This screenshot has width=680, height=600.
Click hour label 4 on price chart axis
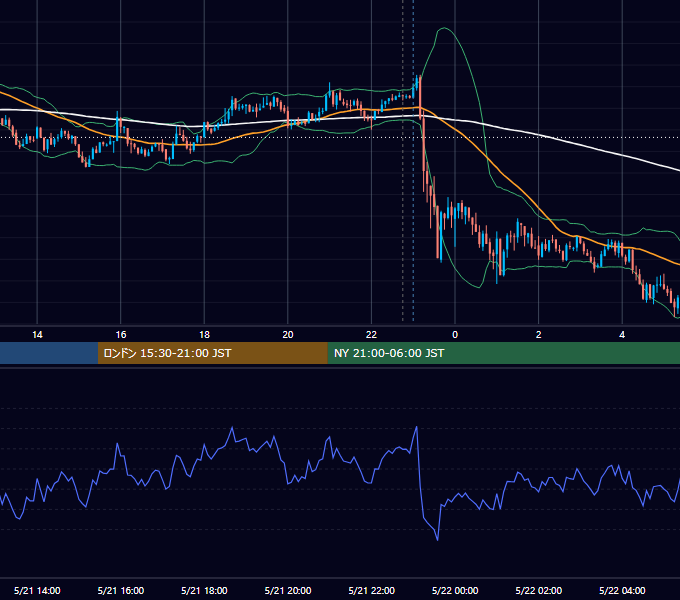click(x=622, y=335)
